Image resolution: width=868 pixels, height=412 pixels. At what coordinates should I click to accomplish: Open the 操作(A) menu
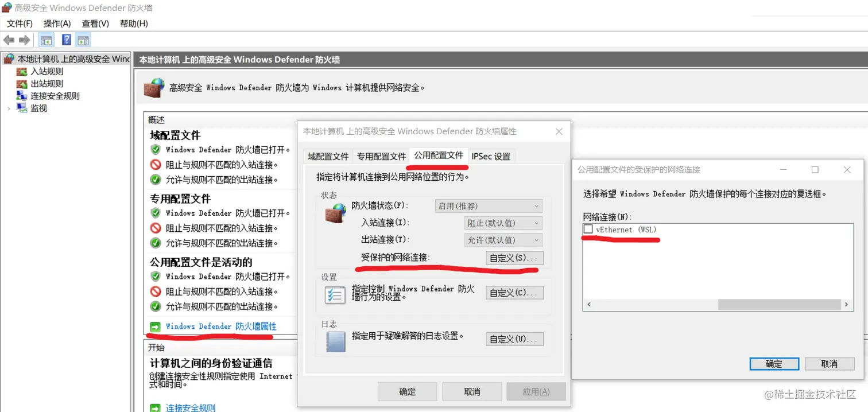point(57,24)
